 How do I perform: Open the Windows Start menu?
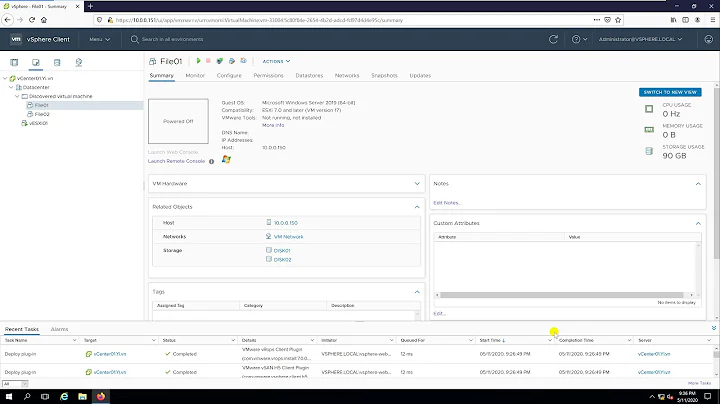[x=8, y=396]
